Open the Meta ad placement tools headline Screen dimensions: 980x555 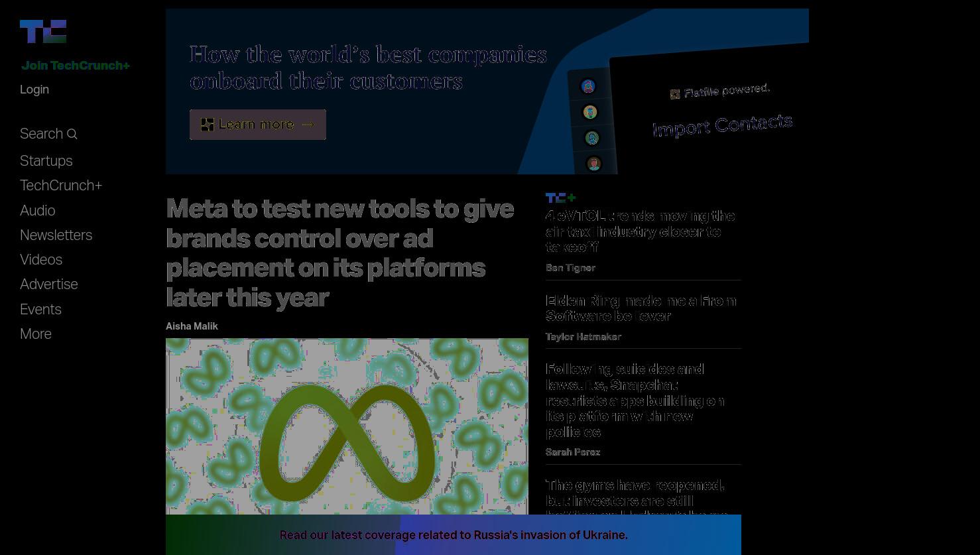pyautogui.click(x=340, y=253)
